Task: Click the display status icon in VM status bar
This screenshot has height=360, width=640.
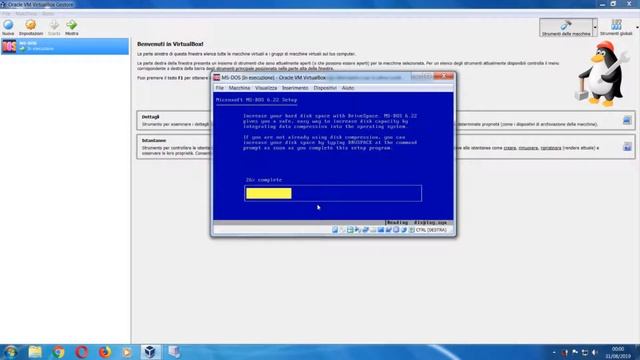Action: [x=381, y=230]
